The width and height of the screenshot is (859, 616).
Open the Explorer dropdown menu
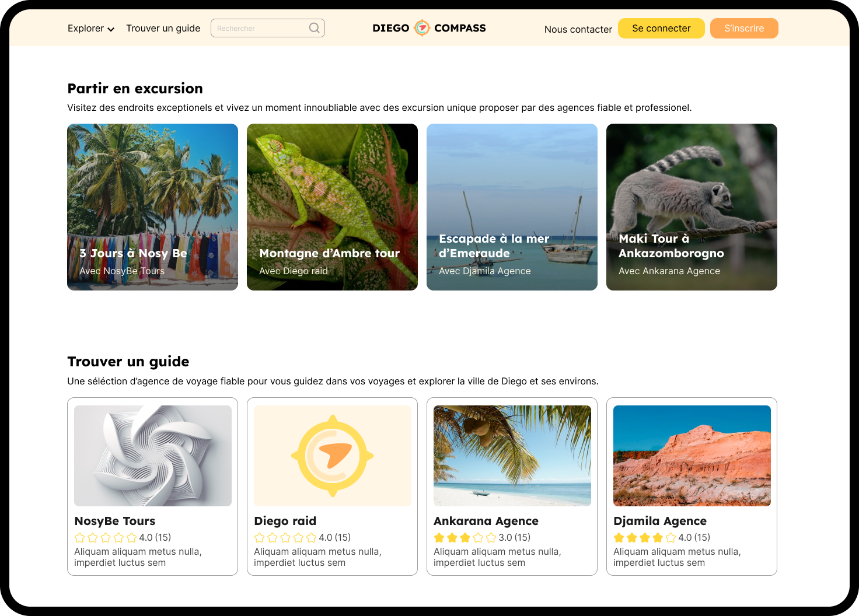pos(86,28)
